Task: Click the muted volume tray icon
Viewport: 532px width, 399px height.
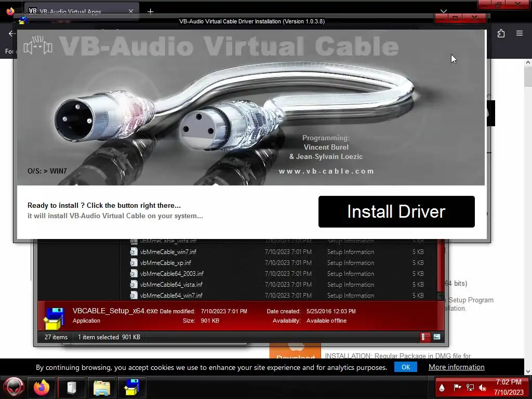Action: (483, 387)
